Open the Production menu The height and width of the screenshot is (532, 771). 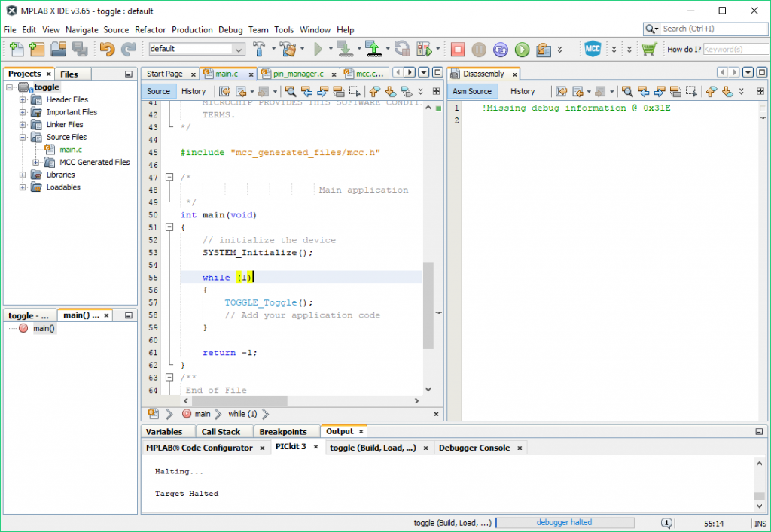192,30
